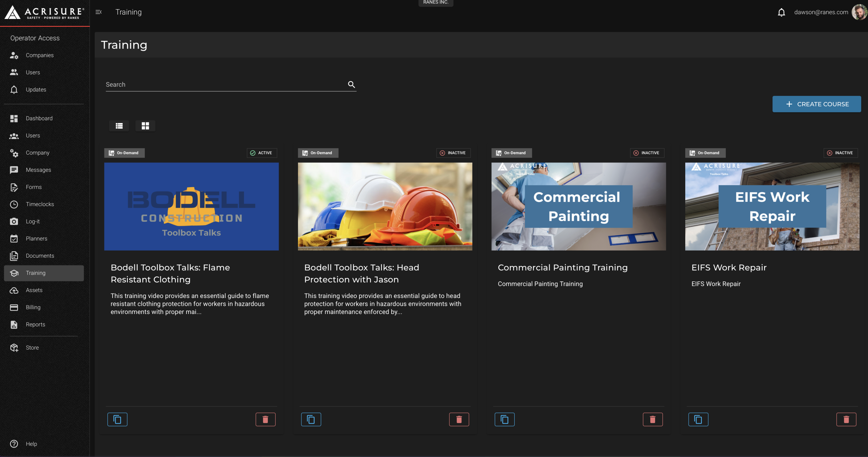Delete the EIFS Work Repair course

point(846,419)
